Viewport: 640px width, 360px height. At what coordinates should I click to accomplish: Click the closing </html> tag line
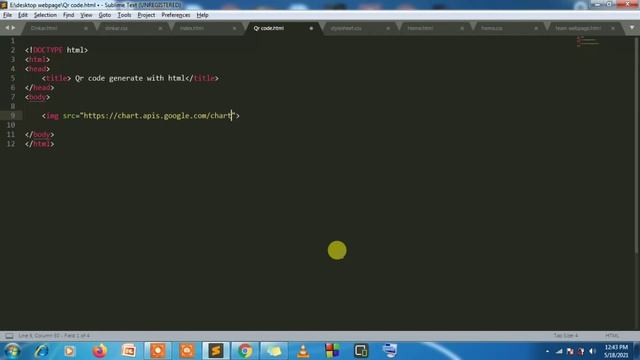click(40, 144)
